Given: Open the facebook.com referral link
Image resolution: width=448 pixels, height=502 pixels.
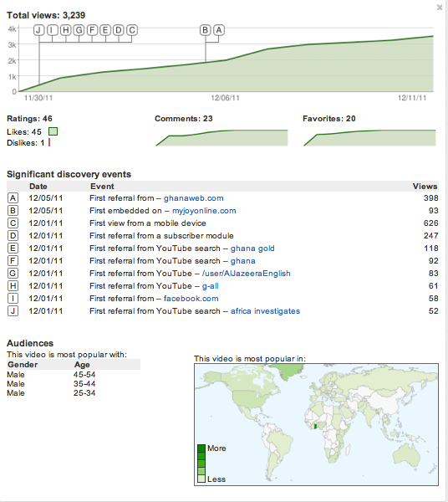Looking at the screenshot, I should pos(191,299).
